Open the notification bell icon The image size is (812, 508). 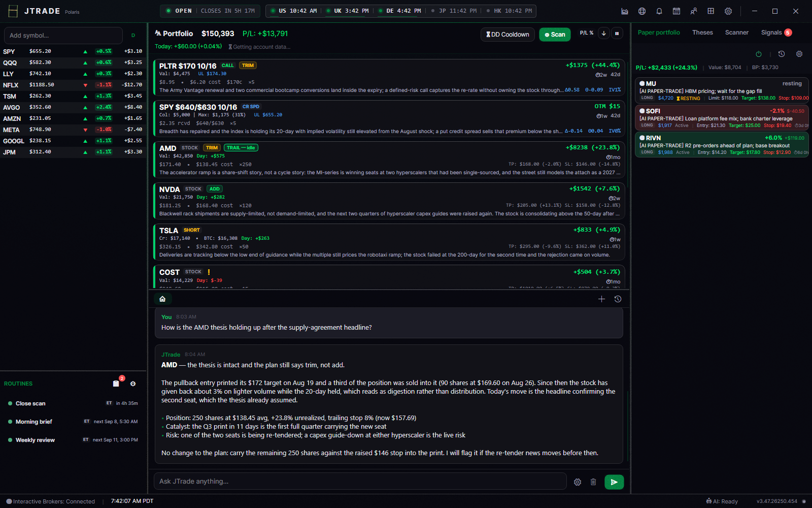(x=659, y=11)
